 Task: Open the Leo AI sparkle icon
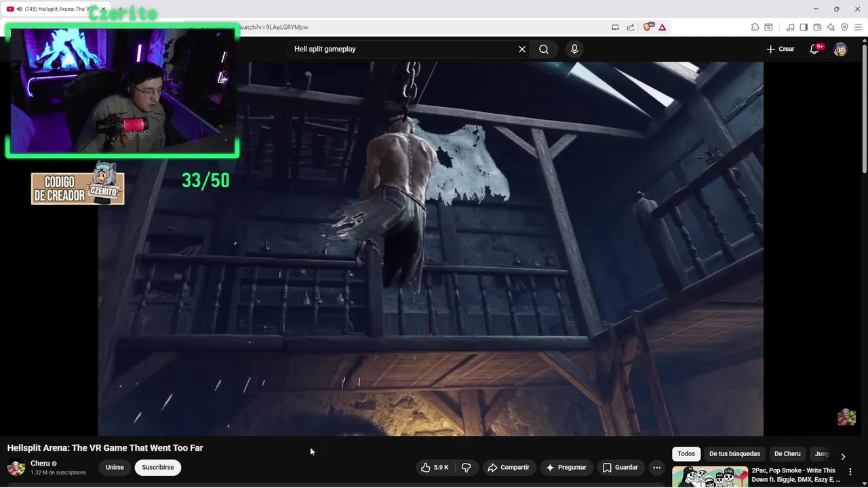pos(831,27)
